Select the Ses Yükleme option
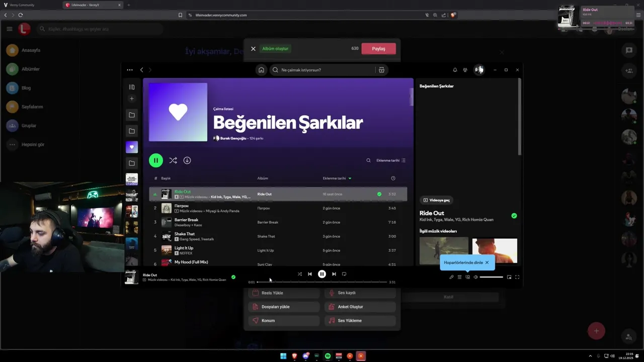 pos(360,321)
